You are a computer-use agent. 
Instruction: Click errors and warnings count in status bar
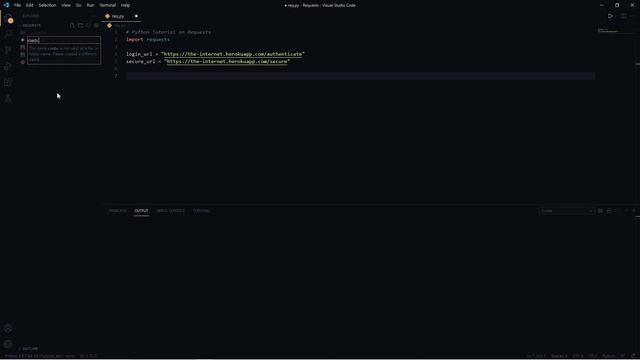88,356
